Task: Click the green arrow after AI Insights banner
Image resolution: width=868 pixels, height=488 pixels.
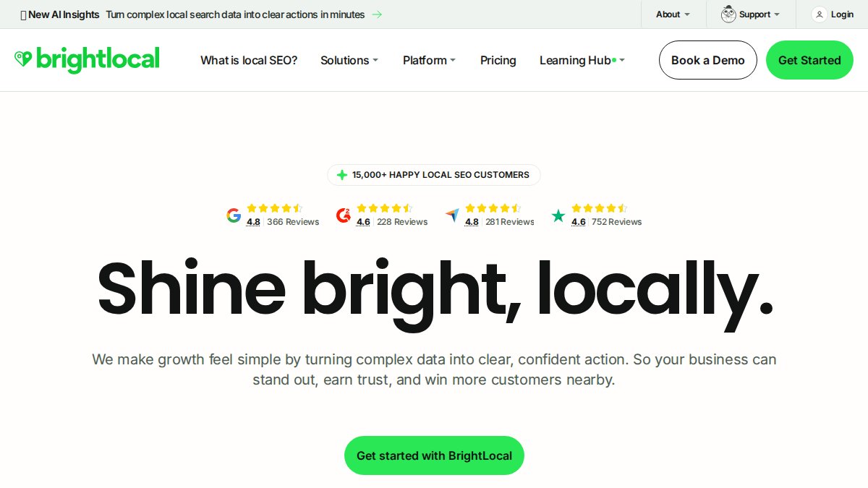Action: click(377, 14)
